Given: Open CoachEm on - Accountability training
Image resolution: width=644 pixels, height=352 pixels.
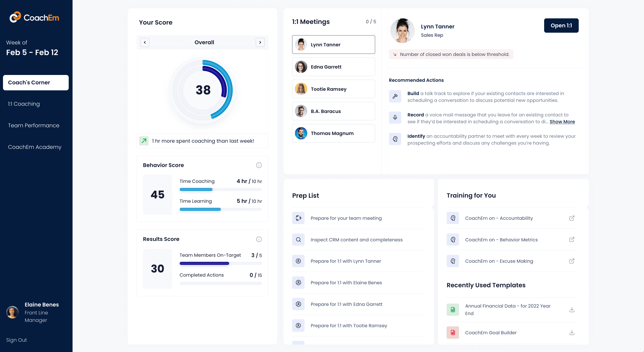Looking at the screenshot, I should click(512, 218).
